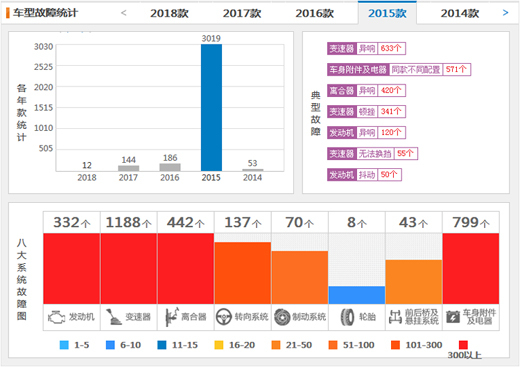520x367 pixels.
Task: Click the 799个 count label
Action: 471,222
